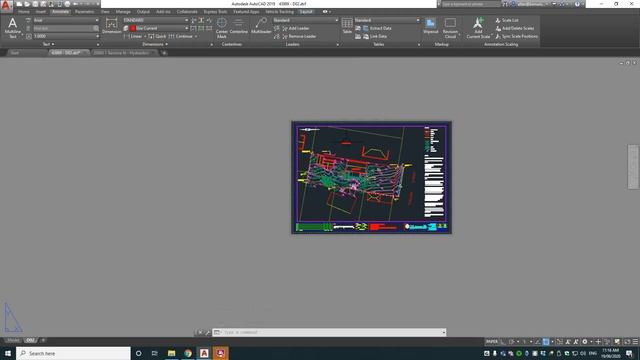Select the Quick dimension tool
The width and height of the screenshot is (640, 360).
click(158, 36)
